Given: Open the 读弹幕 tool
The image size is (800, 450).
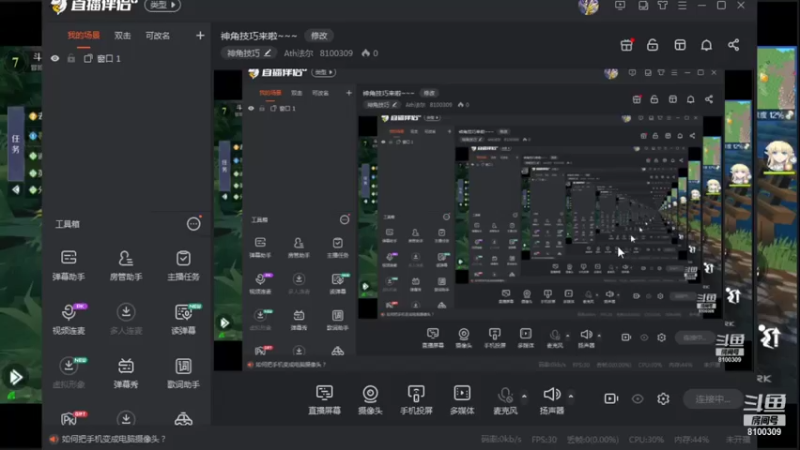Looking at the screenshot, I should tap(183, 319).
